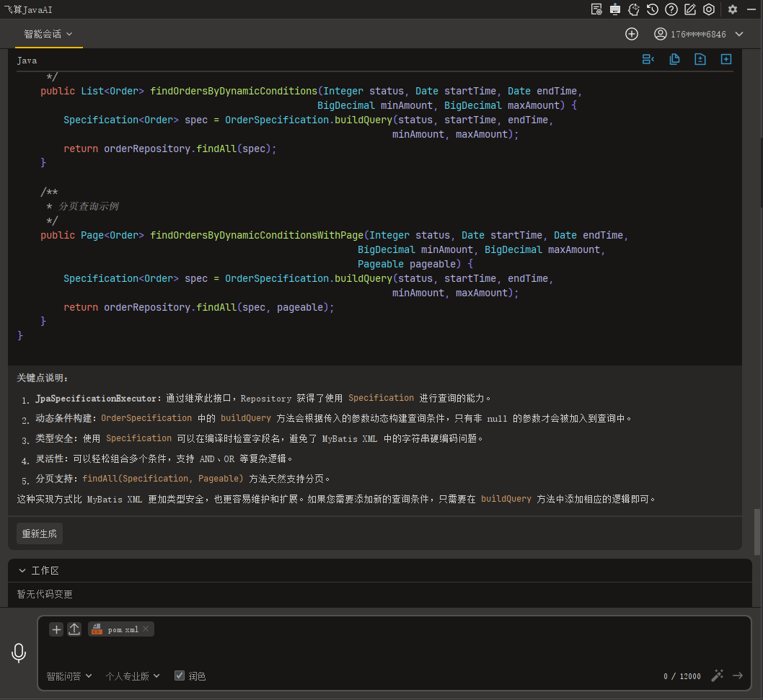
Task: Open settings gear icon
Action: (732, 9)
